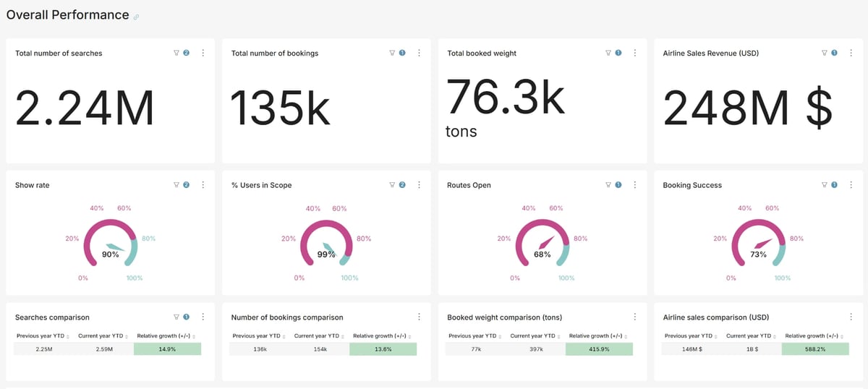Image resolution: width=868 pixels, height=389 pixels.
Task: Click the 154k current year bookings cell
Action: coord(319,349)
